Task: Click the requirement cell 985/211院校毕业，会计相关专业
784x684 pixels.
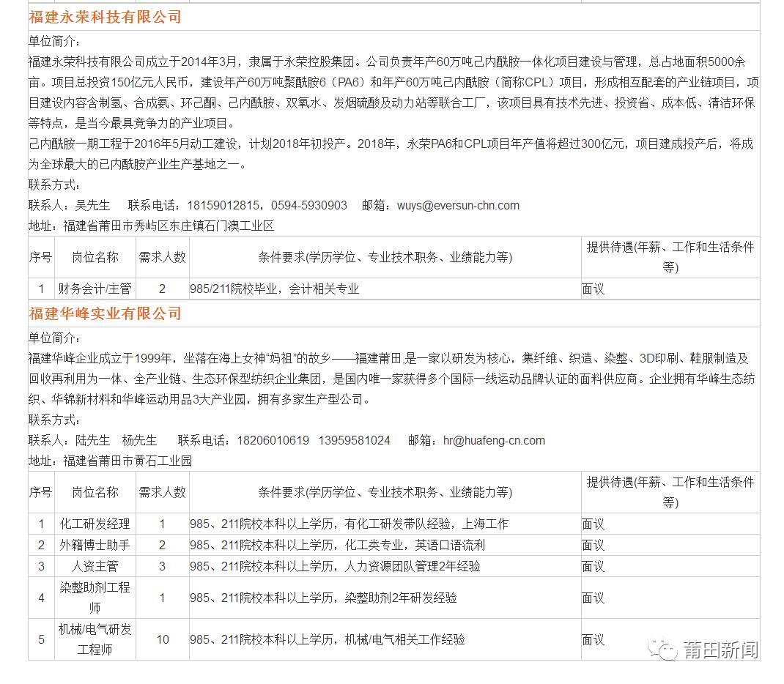Action: pyautogui.click(x=275, y=289)
